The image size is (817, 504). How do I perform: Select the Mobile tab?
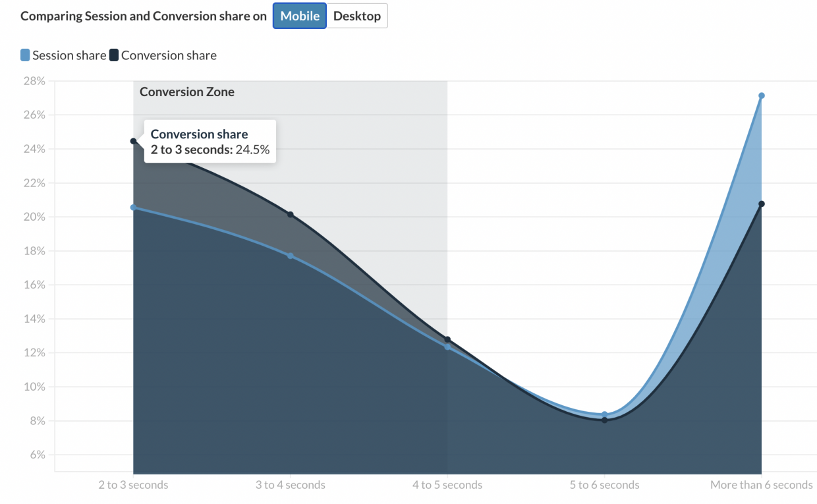click(x=299, y=15)
